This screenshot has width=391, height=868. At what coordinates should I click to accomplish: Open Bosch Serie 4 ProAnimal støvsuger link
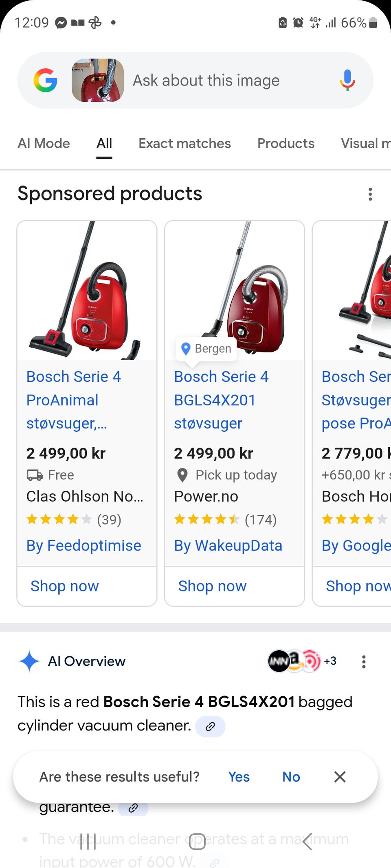(74, 400)
